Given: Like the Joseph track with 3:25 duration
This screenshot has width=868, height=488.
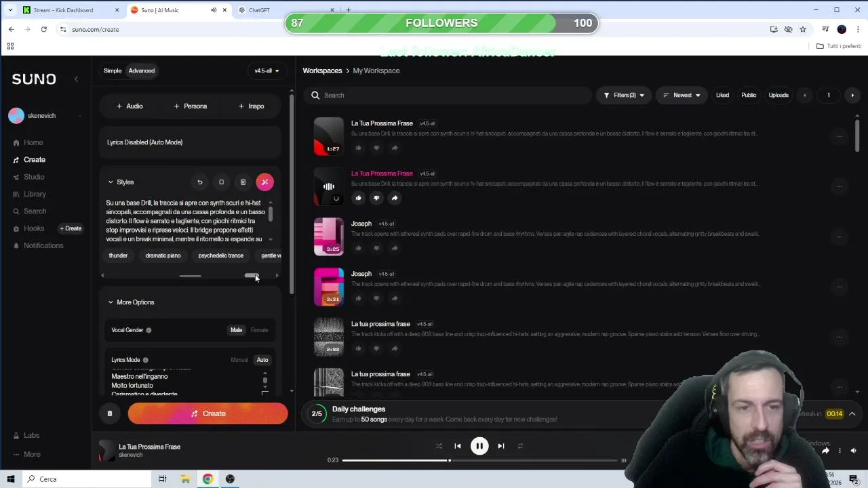Looking at the screenshot, I should pyautogui.click(x=358, y=248).
